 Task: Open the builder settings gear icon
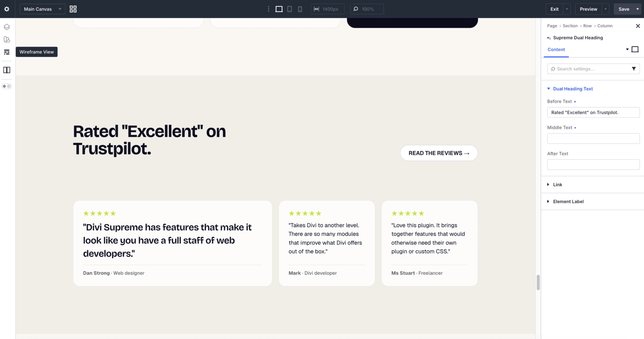[7, 9]
